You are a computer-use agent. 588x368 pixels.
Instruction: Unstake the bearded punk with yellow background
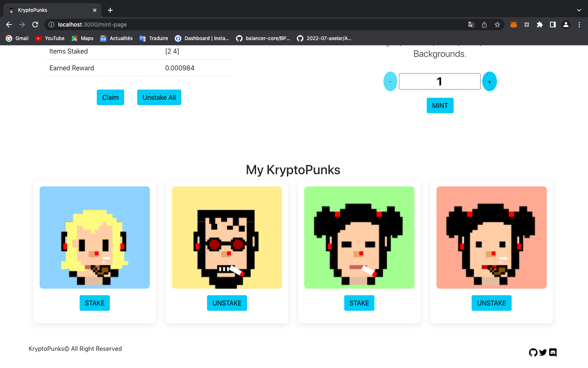[227, 303]
